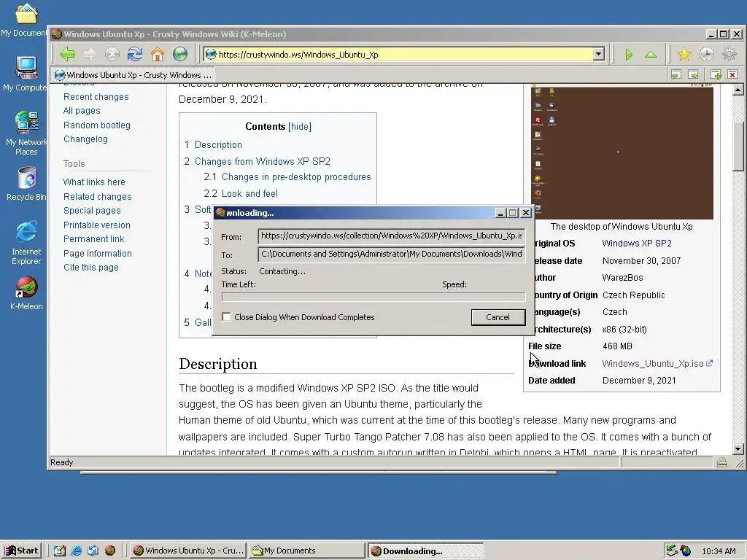Screen dimensions: 747x560
Task: Switch to Downloading taskbar button
Action: 425,551
